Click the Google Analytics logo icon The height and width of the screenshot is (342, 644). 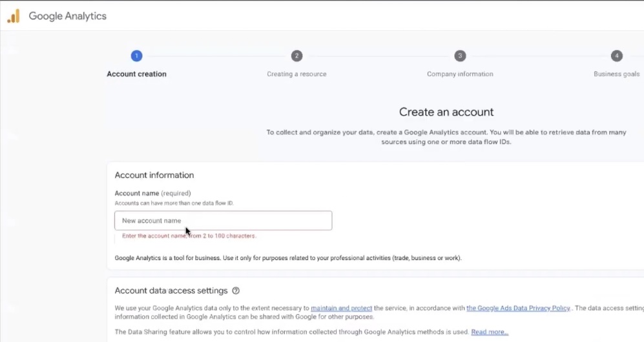14,16
